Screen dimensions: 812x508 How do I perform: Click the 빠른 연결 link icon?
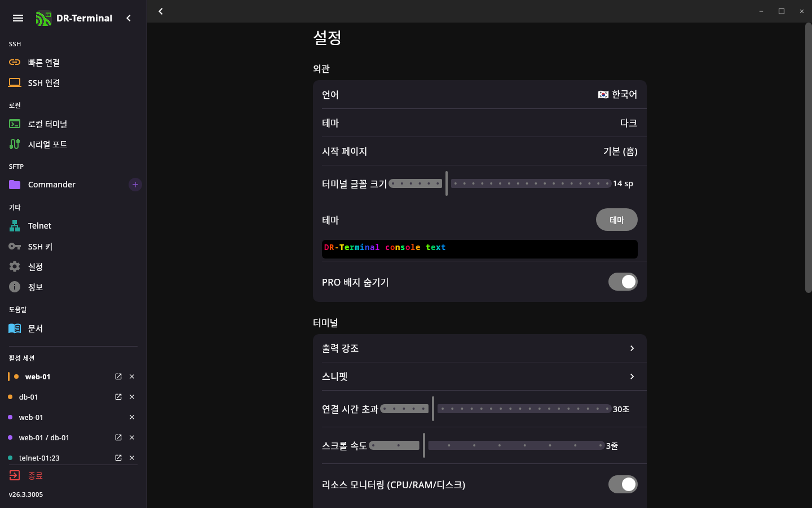[15, 62]
